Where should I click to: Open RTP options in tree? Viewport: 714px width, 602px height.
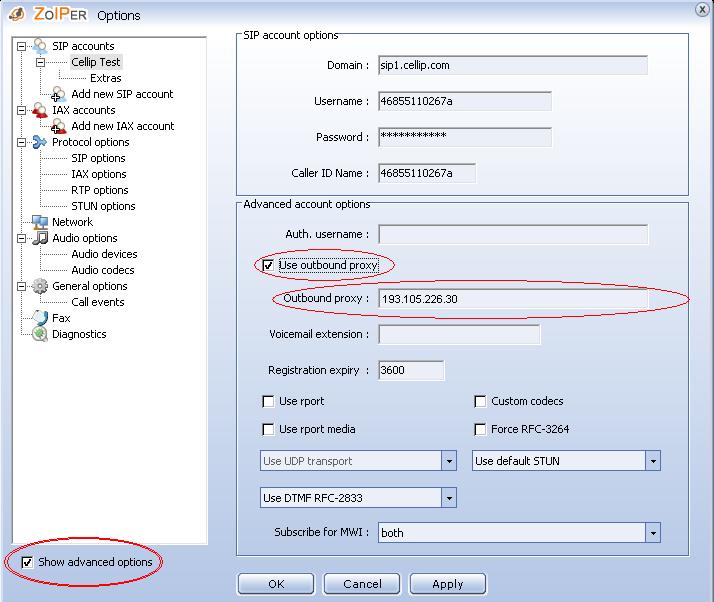point(99,190)
